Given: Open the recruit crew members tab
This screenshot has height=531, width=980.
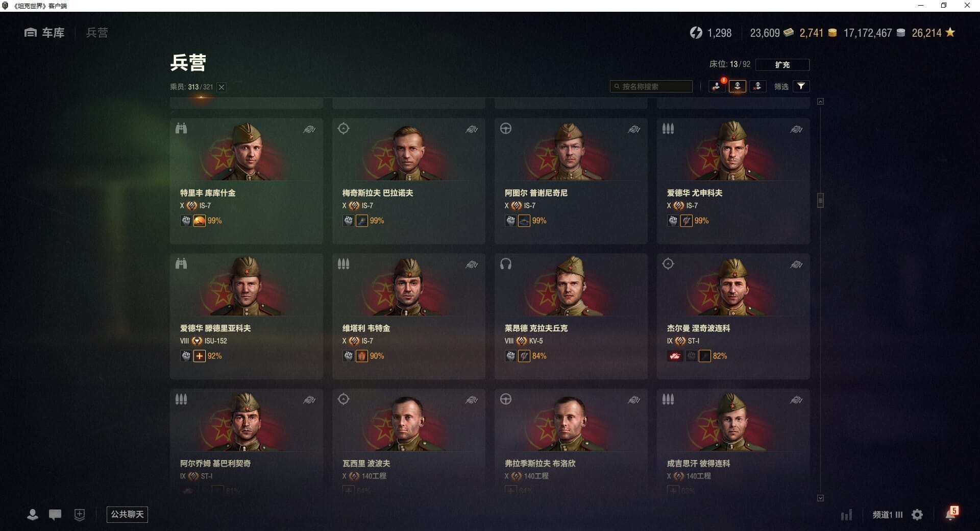Looking at the screenshot, I should point(717,86).
